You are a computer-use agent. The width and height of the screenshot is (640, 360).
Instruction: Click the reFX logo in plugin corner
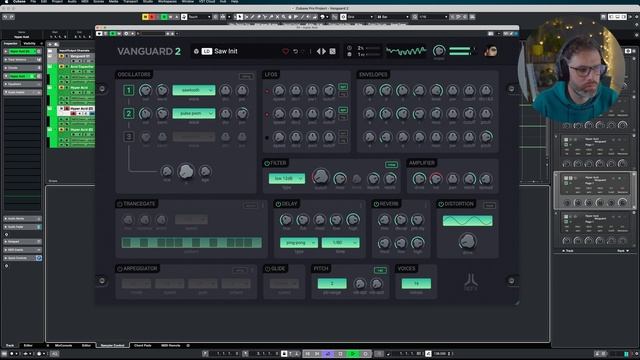coord(471,282)
